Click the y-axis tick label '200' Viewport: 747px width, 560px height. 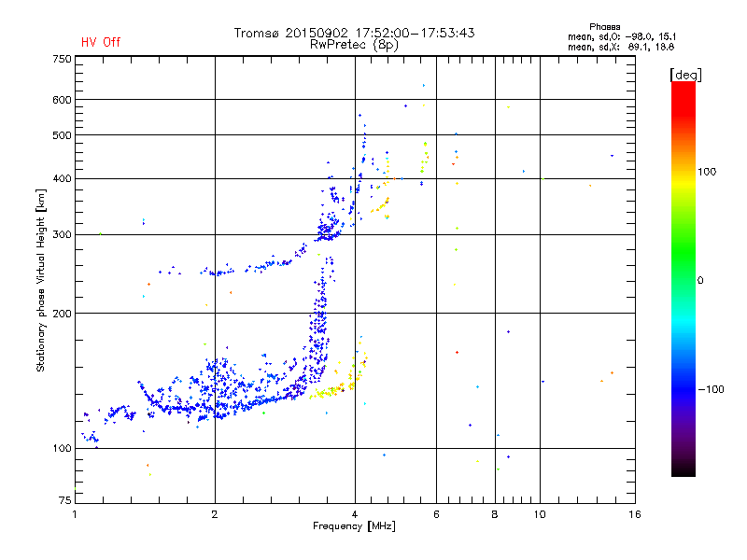tap(62, 314)
